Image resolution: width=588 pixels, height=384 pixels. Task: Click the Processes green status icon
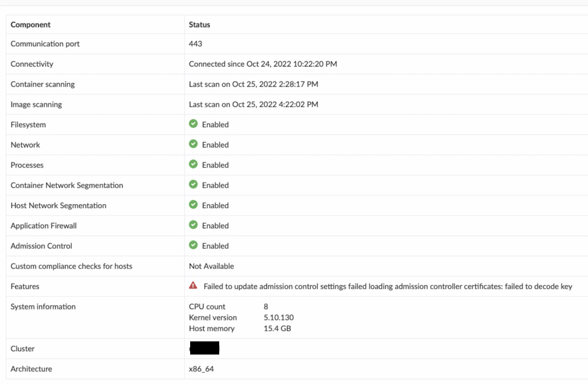click(x=193, y=164)
